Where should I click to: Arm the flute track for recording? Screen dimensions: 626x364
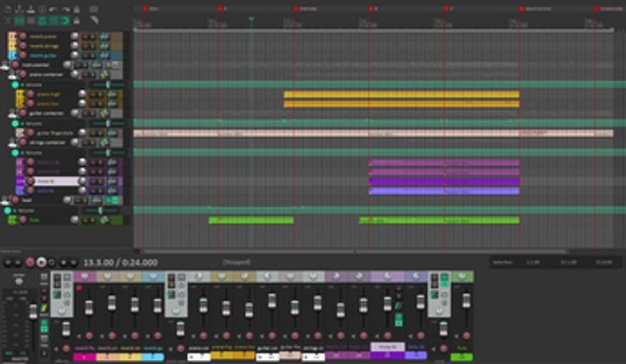point(23,220)
